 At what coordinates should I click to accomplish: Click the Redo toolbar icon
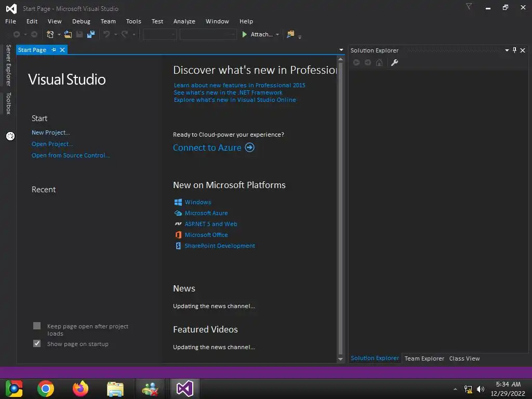[x=125, y=34]
